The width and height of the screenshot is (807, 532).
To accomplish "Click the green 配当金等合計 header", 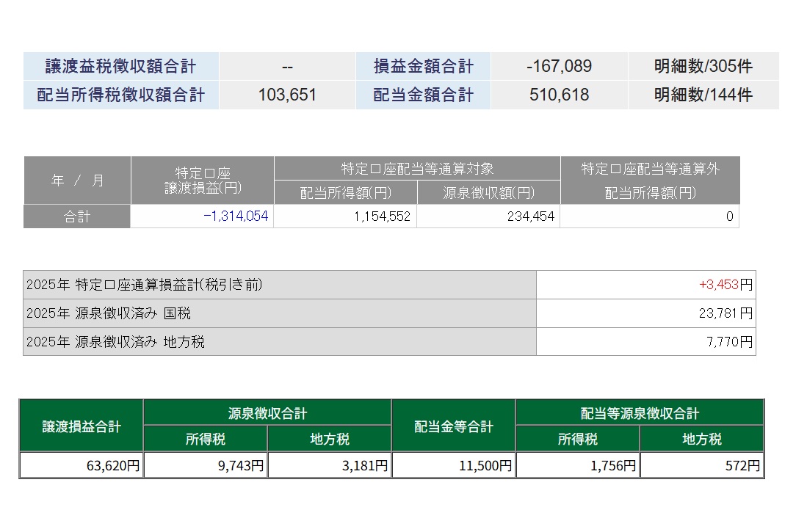I will click(x=454, y=426).
